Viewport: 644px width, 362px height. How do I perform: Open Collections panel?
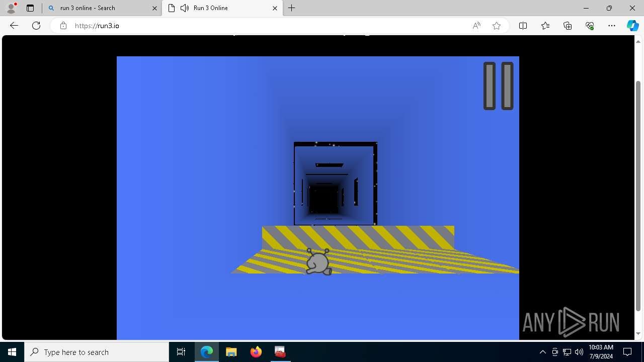[568, 26]
